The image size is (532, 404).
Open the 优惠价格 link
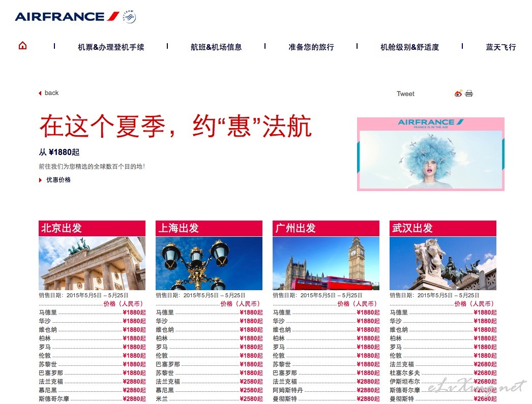pos(58,179)
